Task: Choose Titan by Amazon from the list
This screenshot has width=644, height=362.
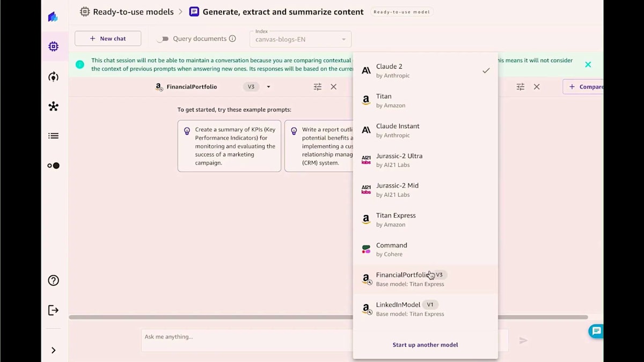Action: point(426,101)
